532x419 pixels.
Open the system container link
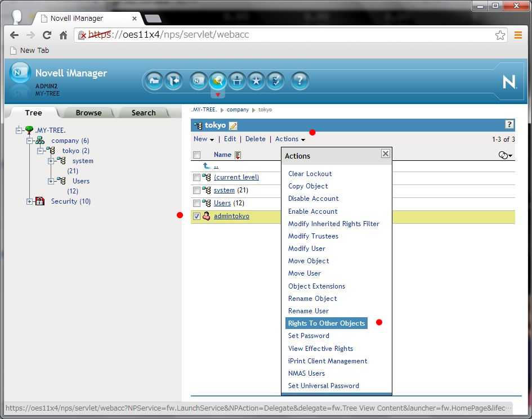[x=224, y=190]
